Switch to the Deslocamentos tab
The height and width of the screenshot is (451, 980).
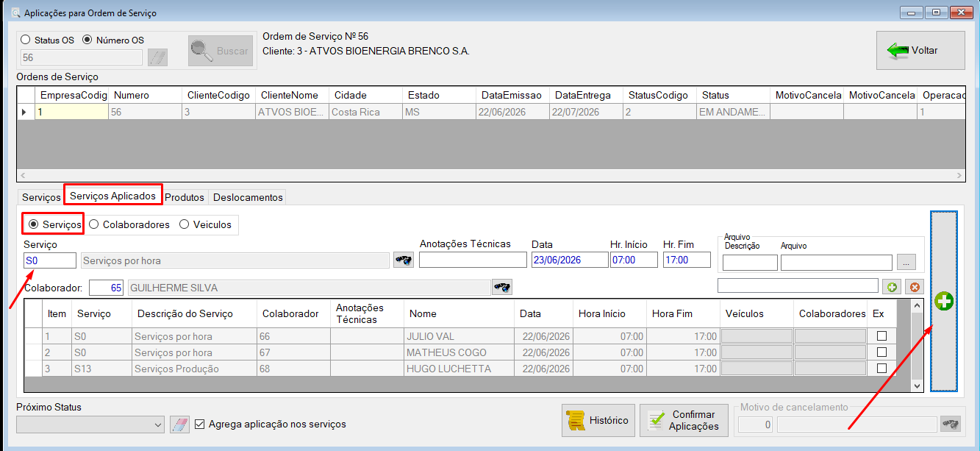248,197
